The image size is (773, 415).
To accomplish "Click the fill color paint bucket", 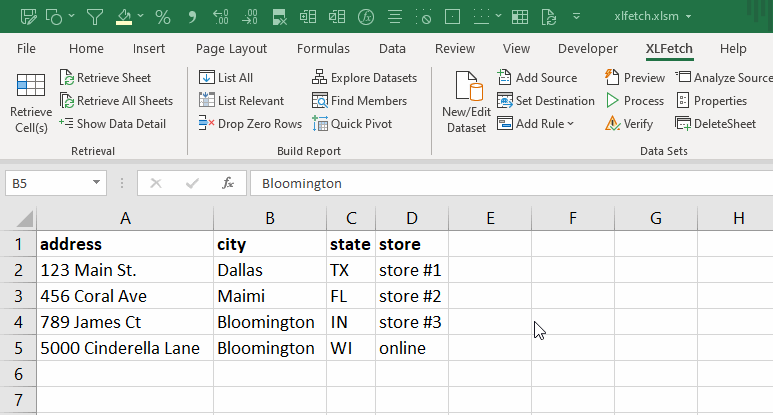I will click(x=124, y=17).
